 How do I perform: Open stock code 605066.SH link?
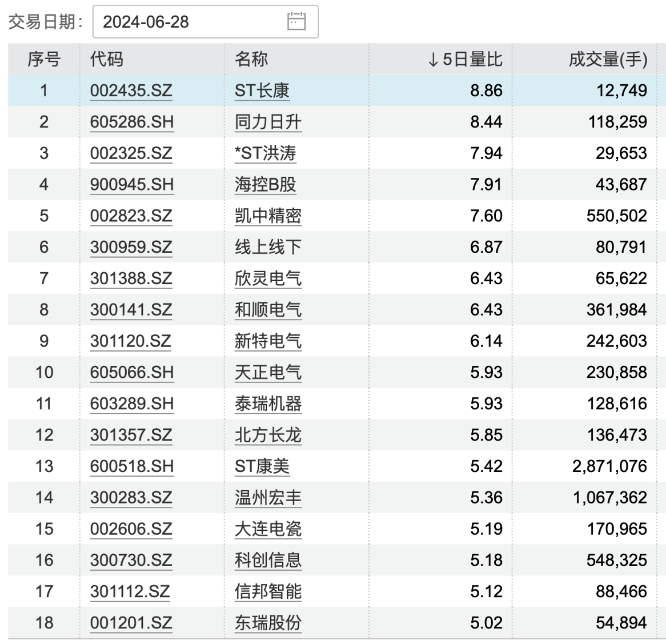(132, 373)
